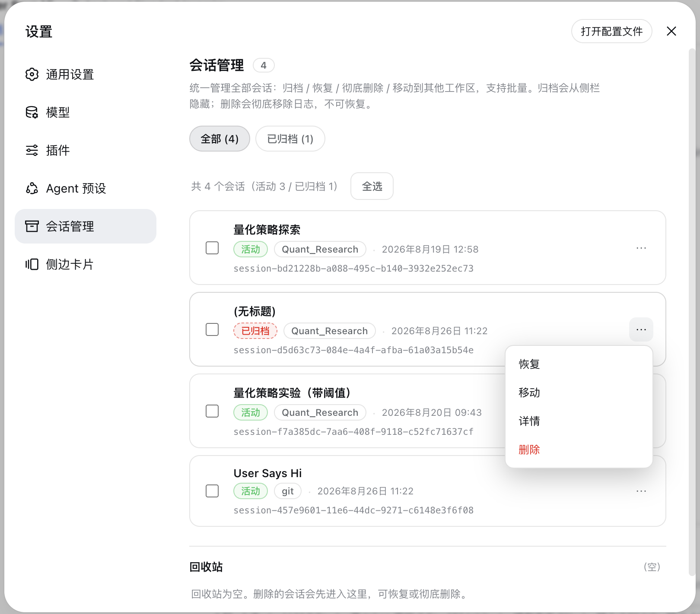Switch to the 全部 (4) filter tab

coord(220,139)
